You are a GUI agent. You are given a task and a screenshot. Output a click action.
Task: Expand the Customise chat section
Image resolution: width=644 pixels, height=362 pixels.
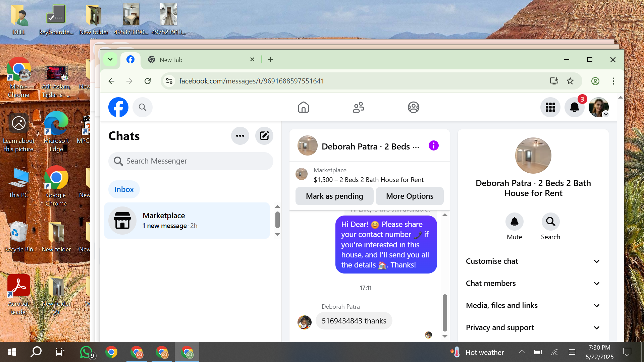[x=533, y=261]
